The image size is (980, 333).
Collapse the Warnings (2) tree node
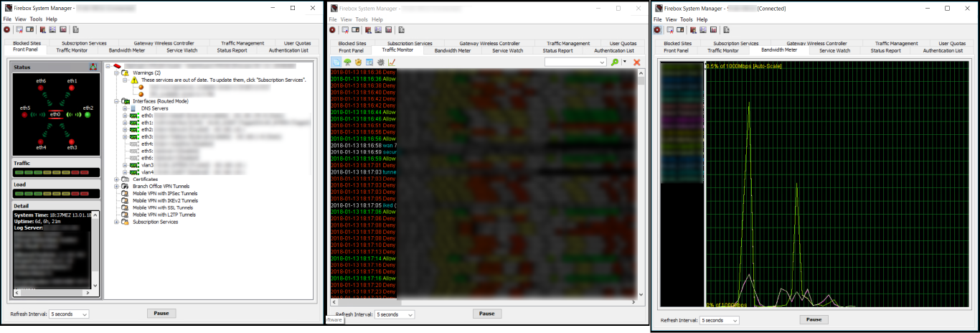(117, 72)
